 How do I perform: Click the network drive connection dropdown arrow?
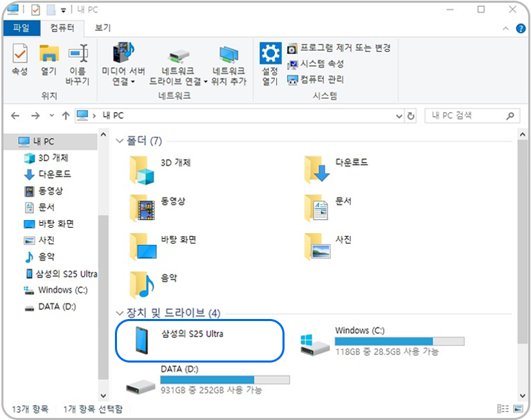(206, 82)
